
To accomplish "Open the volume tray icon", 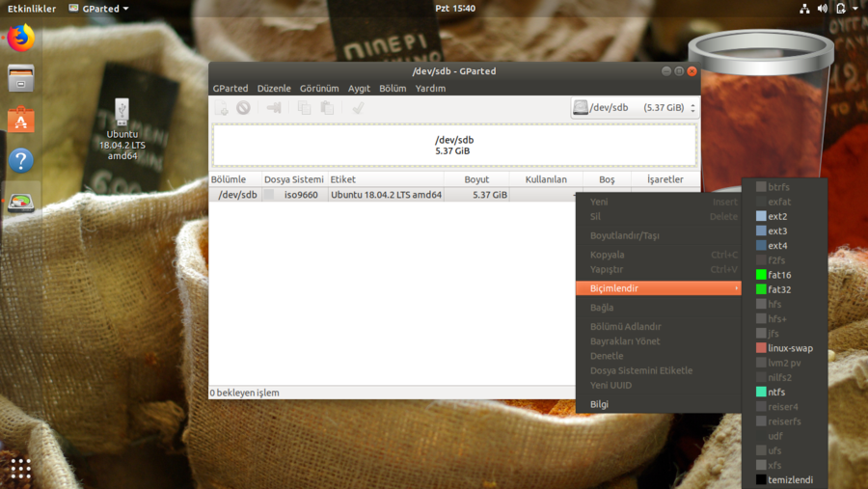I will click(823, 9).
